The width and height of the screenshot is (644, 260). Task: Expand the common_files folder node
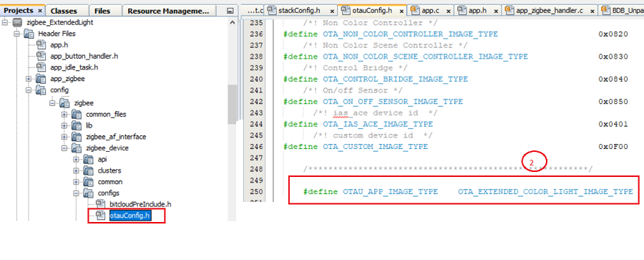coord(64,115)
